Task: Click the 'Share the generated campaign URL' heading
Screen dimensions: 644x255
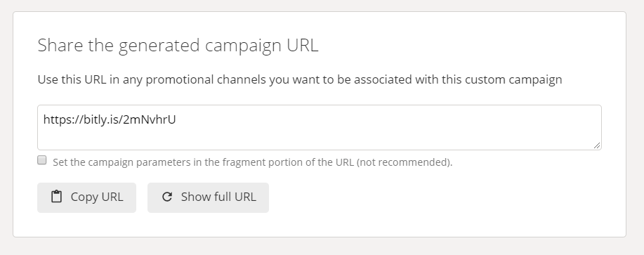Action: pyautogui.click(x=178, y=45)
